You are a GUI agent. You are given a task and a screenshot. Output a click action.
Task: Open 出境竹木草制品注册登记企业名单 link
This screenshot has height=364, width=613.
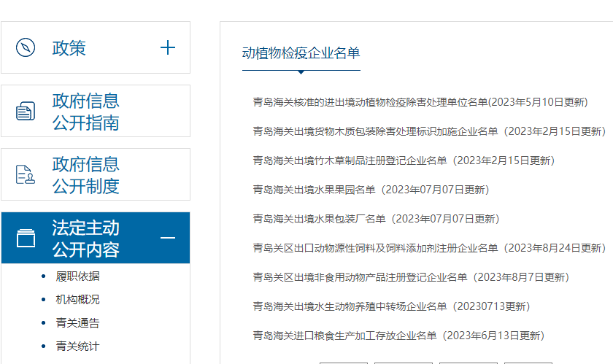click(x=404, y=160)
